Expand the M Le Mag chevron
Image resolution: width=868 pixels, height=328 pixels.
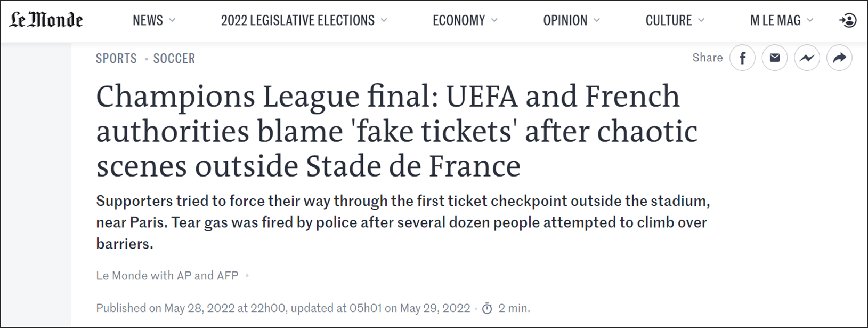click(810, 20)
